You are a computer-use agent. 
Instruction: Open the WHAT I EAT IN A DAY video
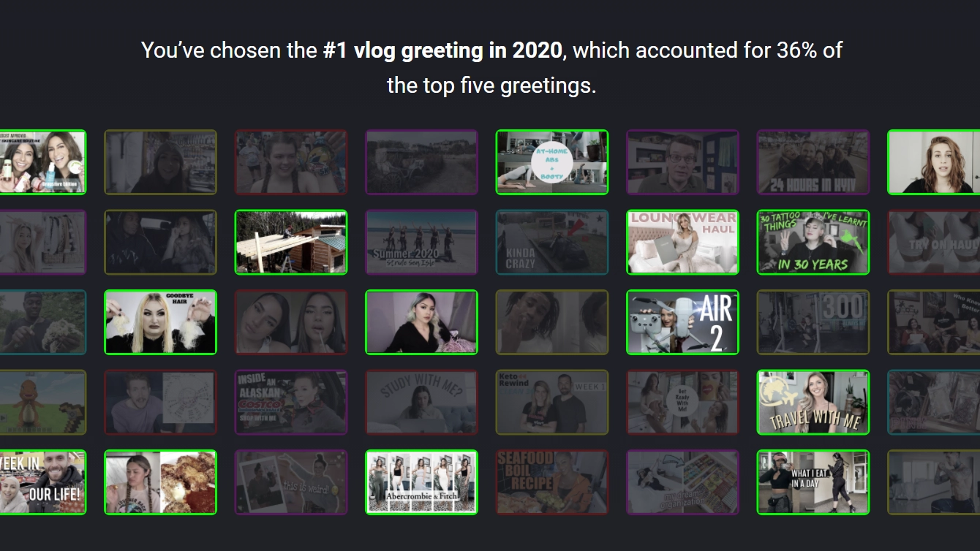[x=813, y=482]
